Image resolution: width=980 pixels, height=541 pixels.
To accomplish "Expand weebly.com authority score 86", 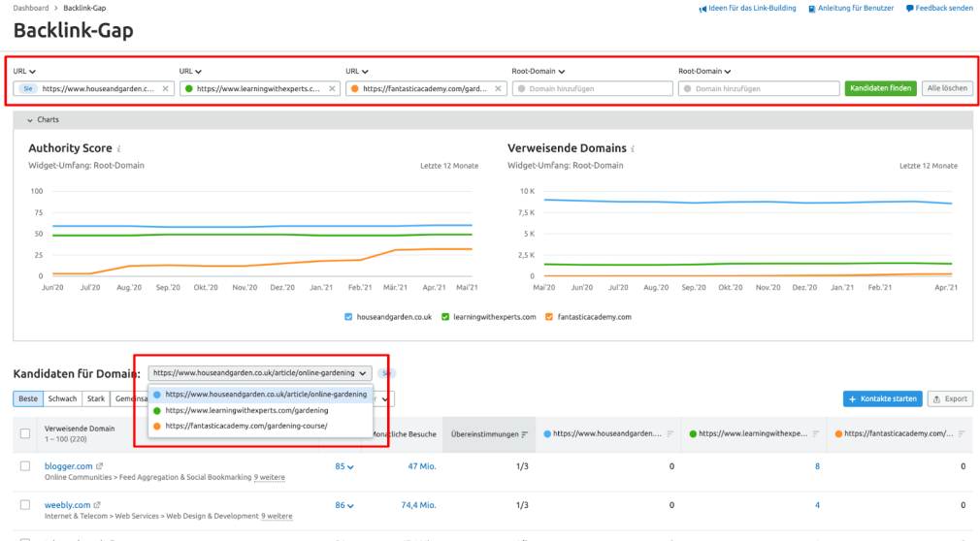I will tap(344, 505).
